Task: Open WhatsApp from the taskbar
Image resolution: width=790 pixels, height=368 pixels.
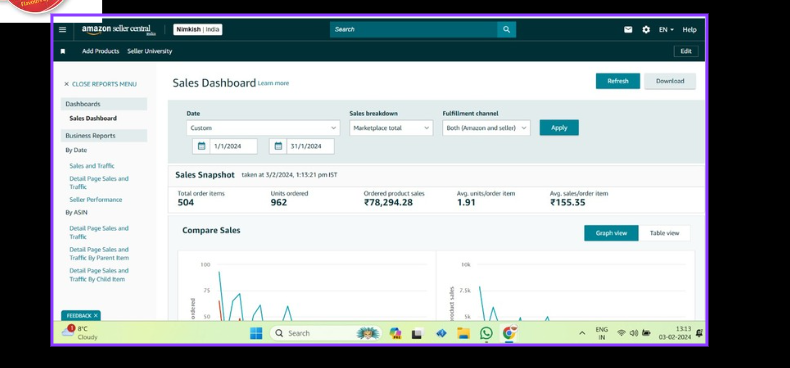Action: point(486,333)
